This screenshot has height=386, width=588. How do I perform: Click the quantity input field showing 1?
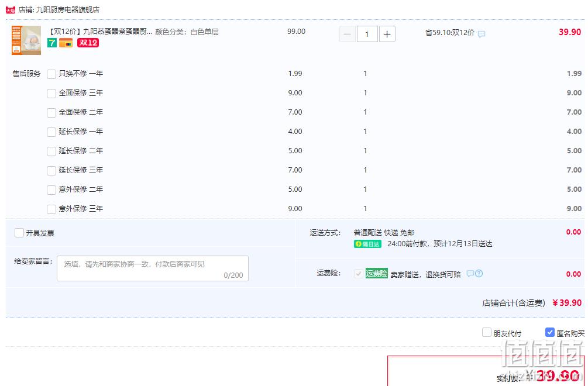(x=367, y=35)
